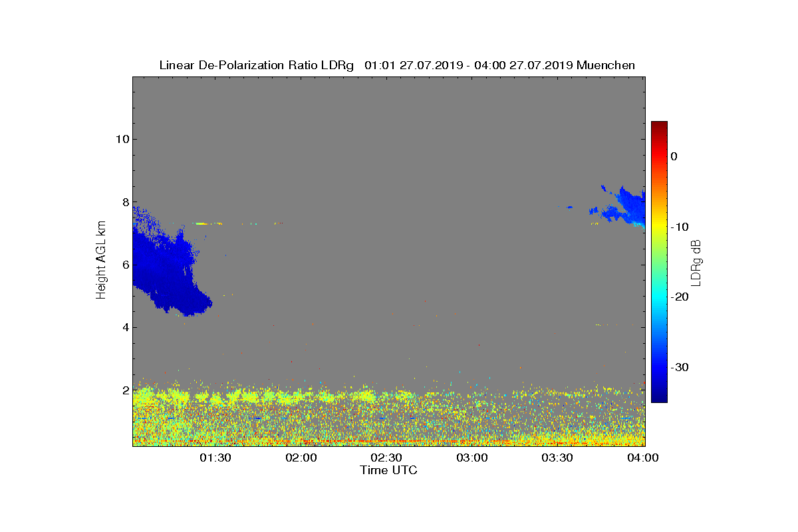
Task: Click the 03:30 time tick label
Action: 557,458
